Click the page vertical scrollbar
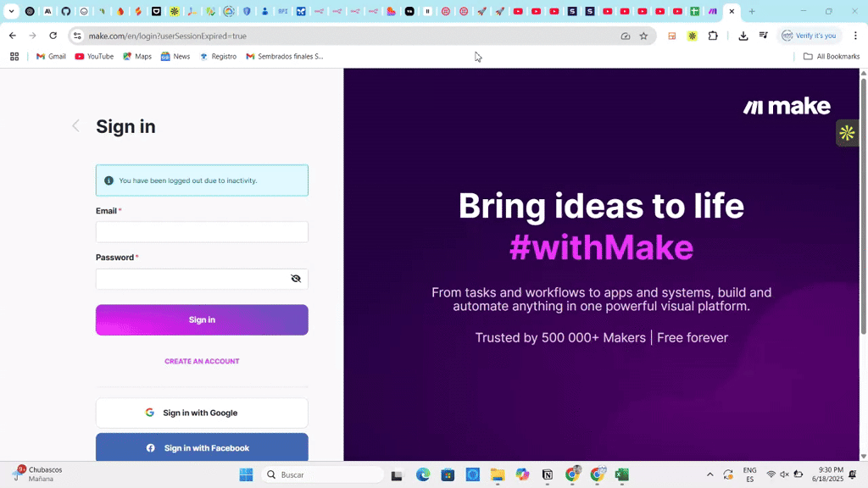This screenshot has height=488, width=868. 864,207
